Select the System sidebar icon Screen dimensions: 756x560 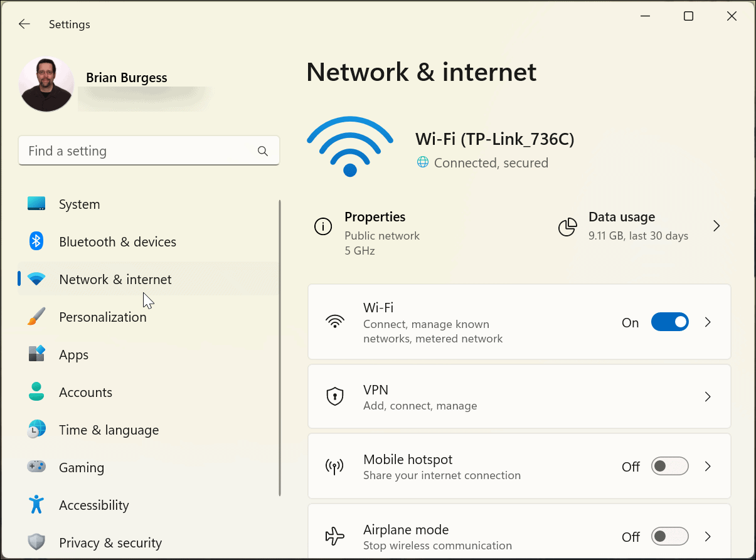pyautogui.click(x=36, y=204)
